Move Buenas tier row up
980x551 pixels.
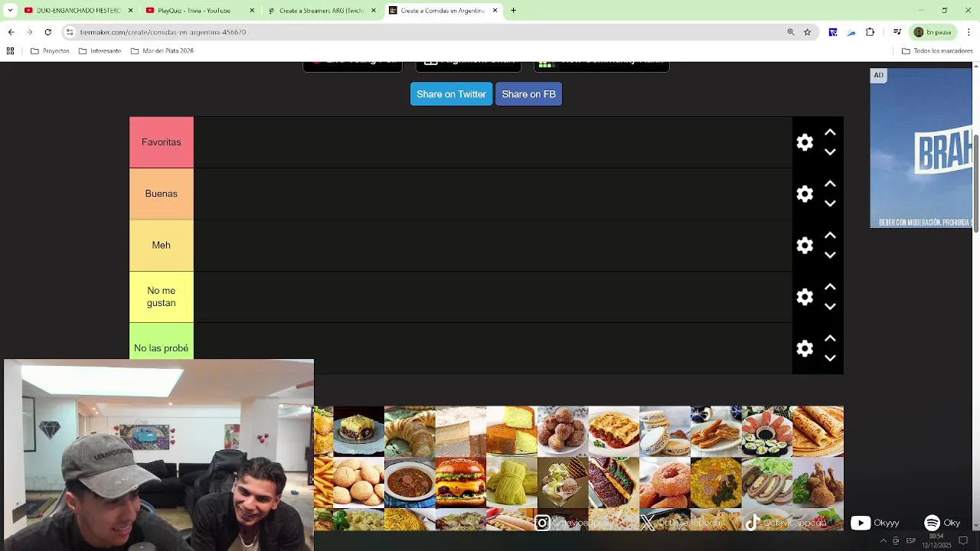pyautogui.click(x=830, y=184)
